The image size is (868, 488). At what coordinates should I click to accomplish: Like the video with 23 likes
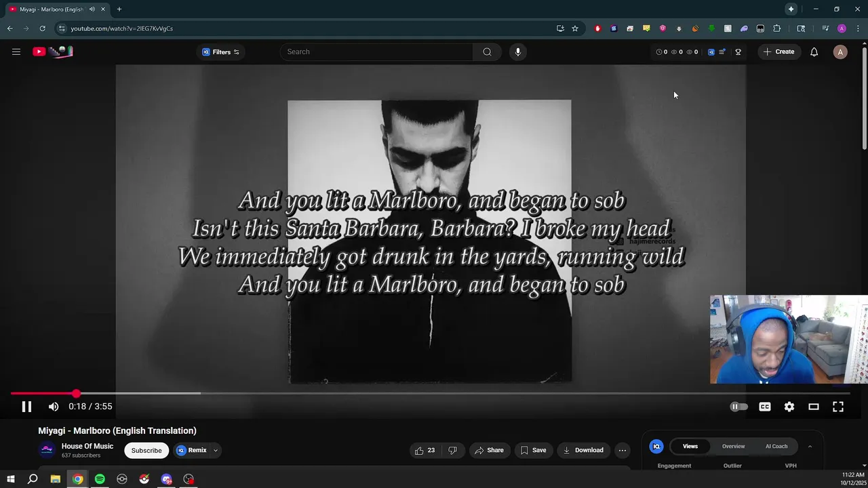[x=425, y=450]
